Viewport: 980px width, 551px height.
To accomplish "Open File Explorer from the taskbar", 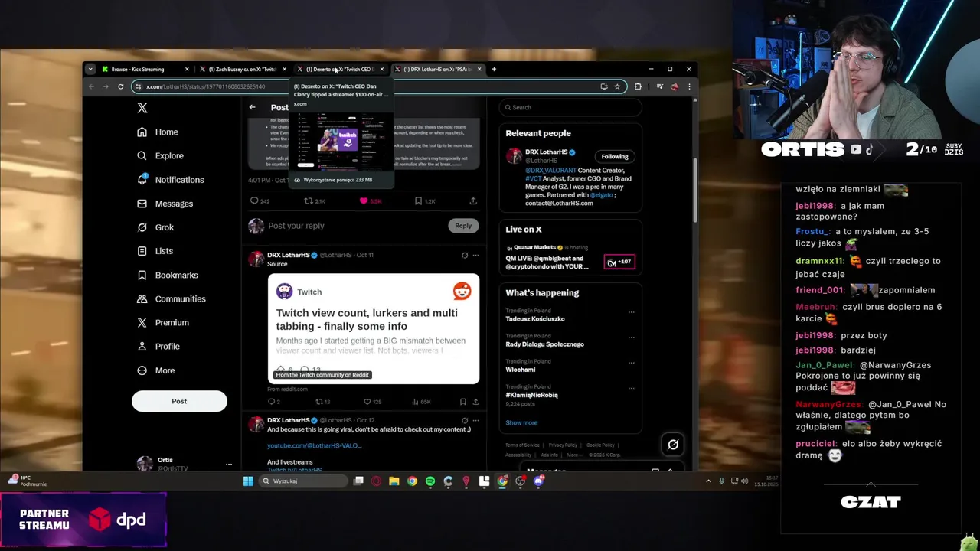I will (394, 481).
